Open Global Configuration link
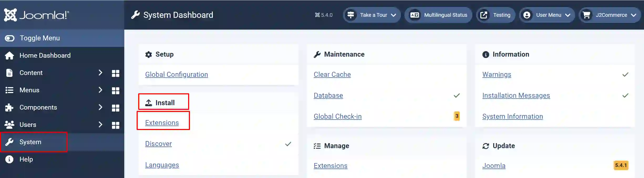The height and width of the screenshot is (178, 644). (x=177, y=74)
